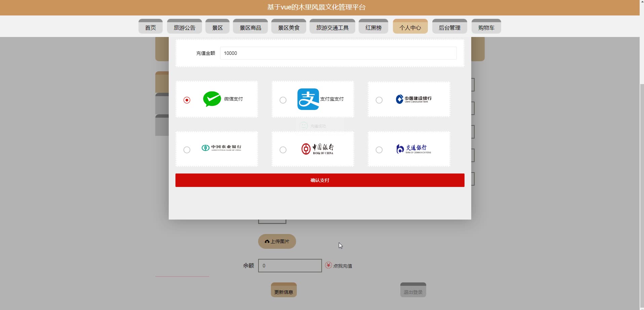The height and width of the screenshot is (310, 644).
Task: Click the Agricultural Bank of China logo
Action: coord(221,148)
